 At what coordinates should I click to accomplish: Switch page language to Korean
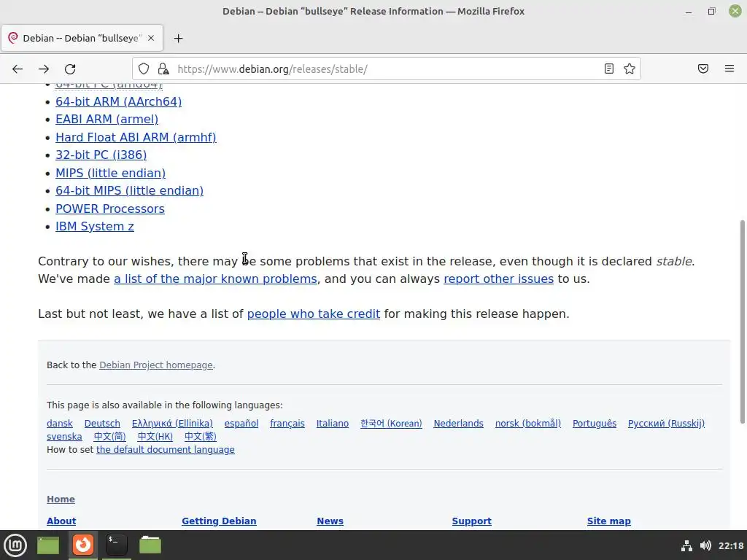tap(391, 424)
